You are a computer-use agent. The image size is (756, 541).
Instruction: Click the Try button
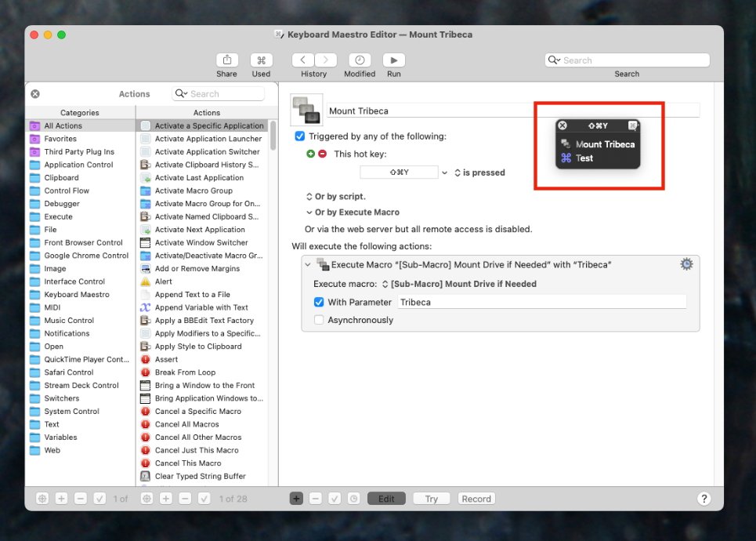(x=432, y=499)
